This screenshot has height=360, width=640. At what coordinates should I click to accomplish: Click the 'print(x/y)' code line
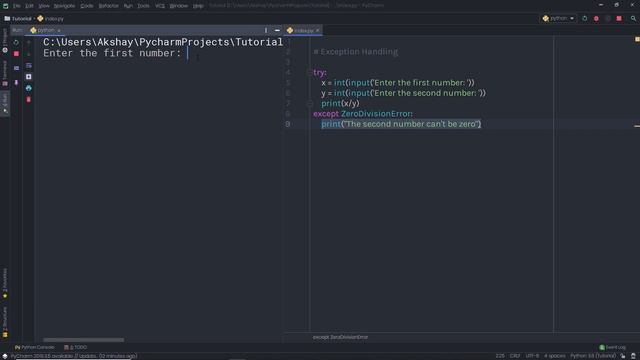pos(340,103)
